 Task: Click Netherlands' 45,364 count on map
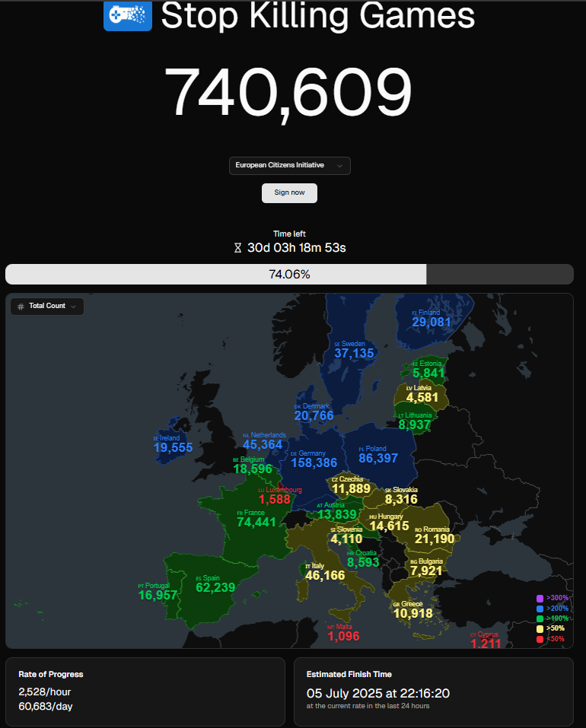(263, 445)
